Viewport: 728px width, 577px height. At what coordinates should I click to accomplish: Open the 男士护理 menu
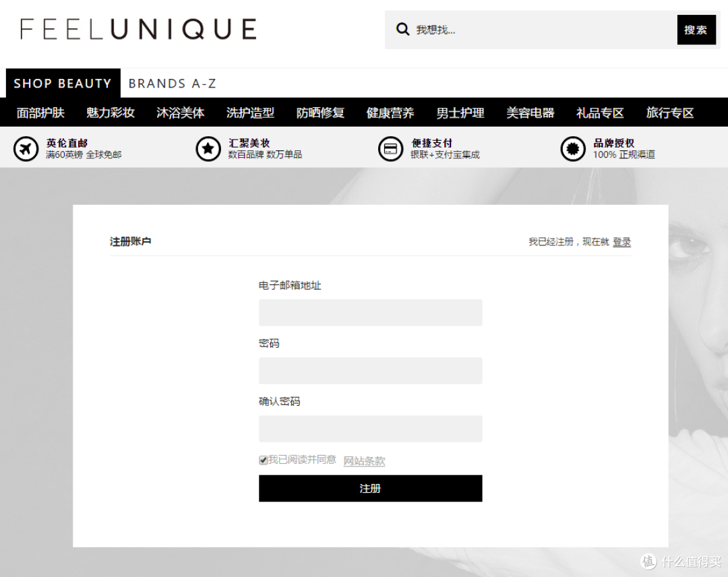(460, 113)
